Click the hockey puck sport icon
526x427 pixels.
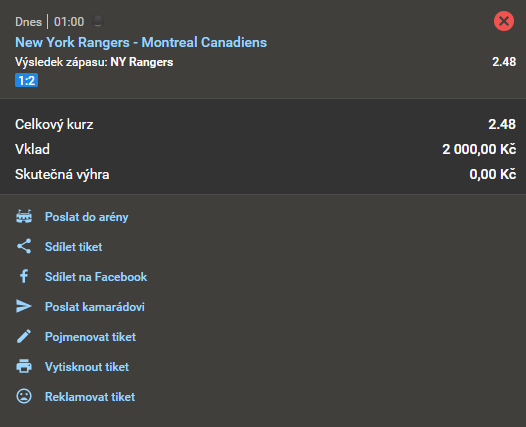(x=98, y=21)
